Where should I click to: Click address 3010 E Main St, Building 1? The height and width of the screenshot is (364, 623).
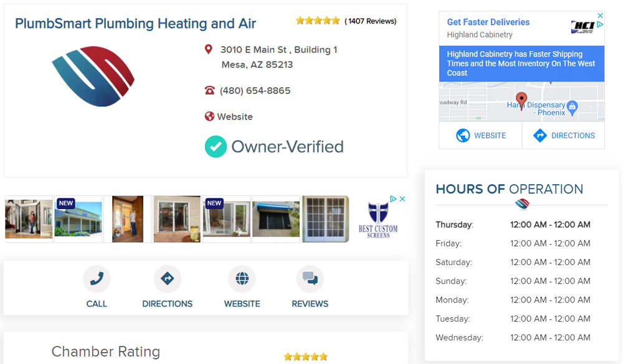coord(279,50)
